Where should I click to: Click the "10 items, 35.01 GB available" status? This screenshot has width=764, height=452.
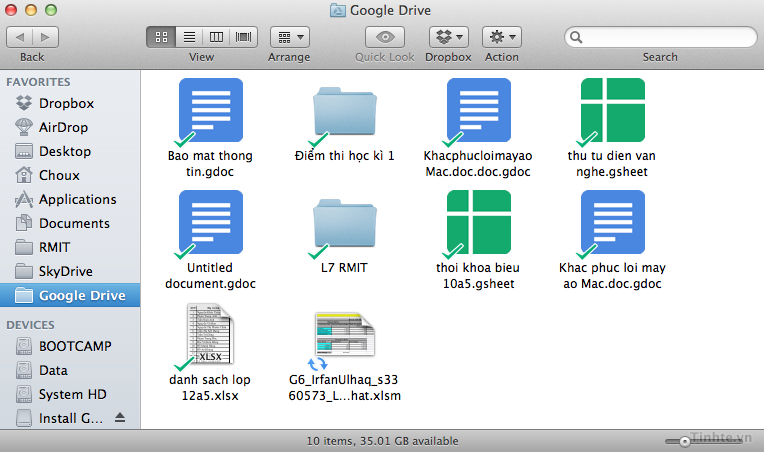[382, 441]
